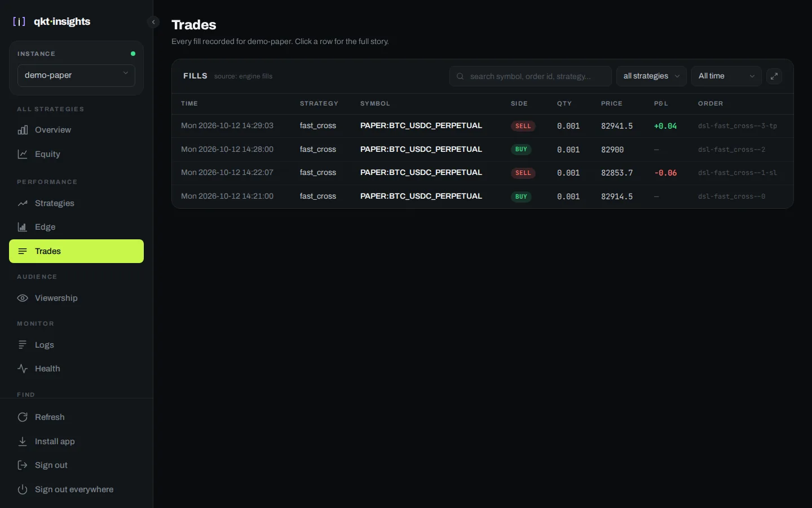Click the Trades list icon
Viewport: 812px width, 508px height.
[23, 251]
